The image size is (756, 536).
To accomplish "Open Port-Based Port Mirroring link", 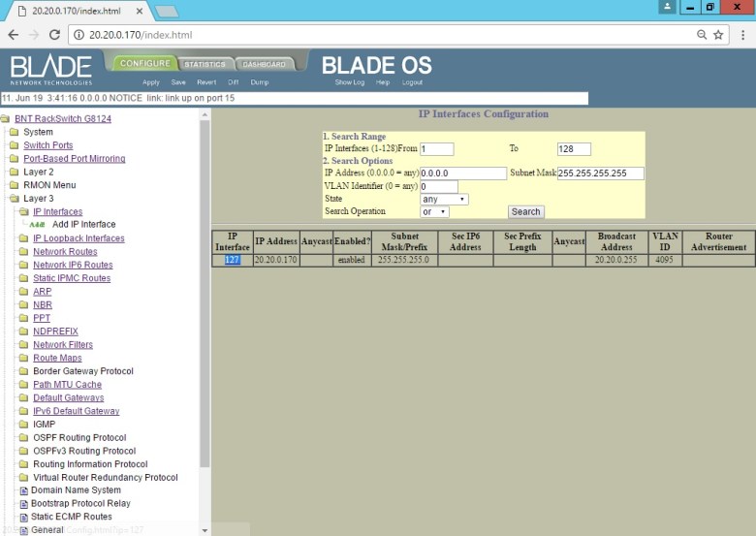I will tap(75, 159).
